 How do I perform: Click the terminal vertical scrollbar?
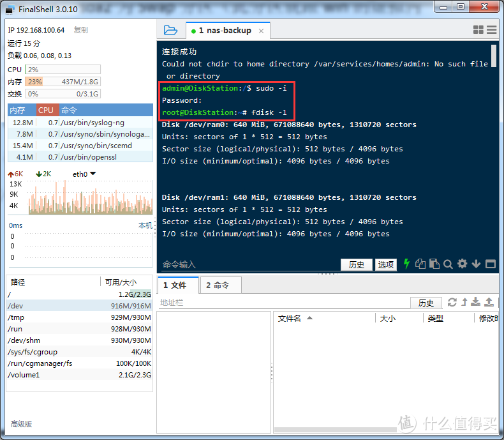click(493, 56)
